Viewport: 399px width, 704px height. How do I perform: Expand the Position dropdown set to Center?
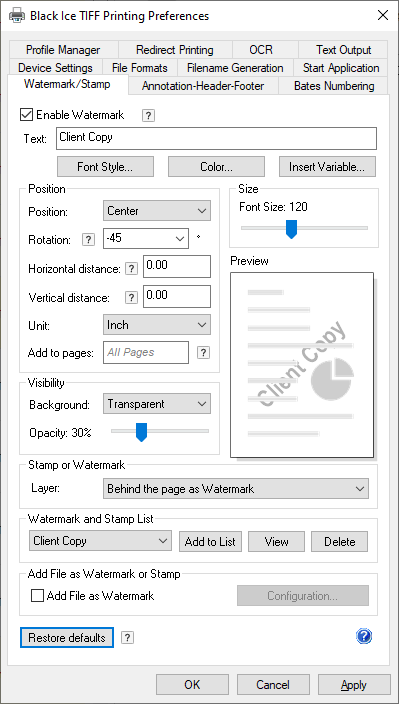[157, 211]
